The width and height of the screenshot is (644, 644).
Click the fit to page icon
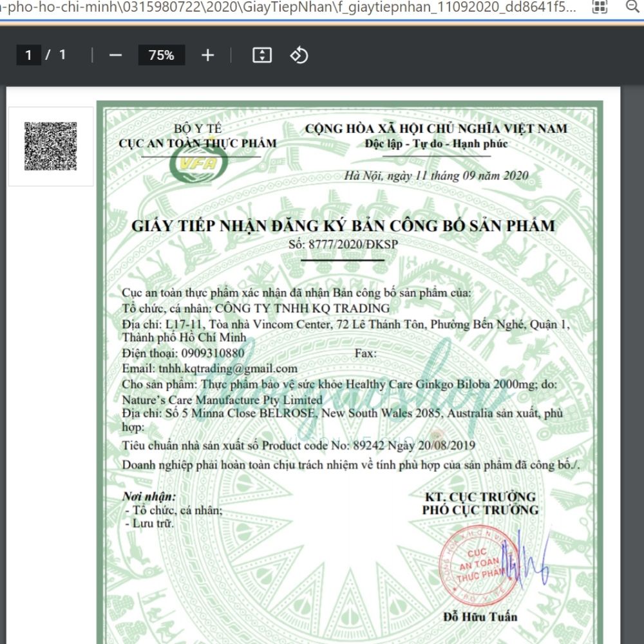point(262,55)
